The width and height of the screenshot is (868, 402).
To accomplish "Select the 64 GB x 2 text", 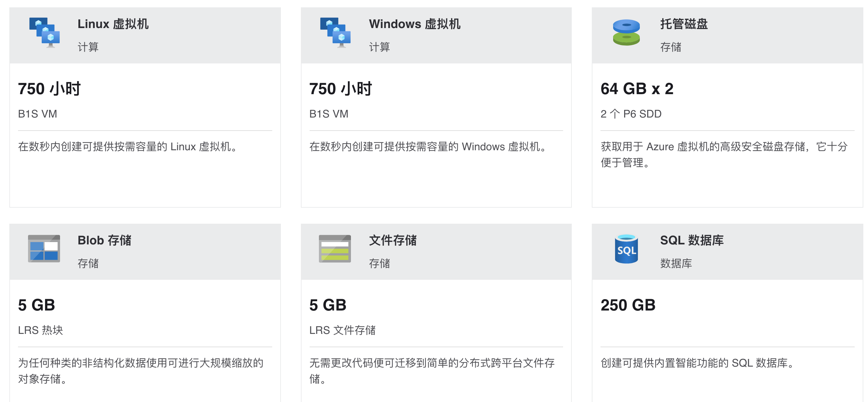I will 637,89.
